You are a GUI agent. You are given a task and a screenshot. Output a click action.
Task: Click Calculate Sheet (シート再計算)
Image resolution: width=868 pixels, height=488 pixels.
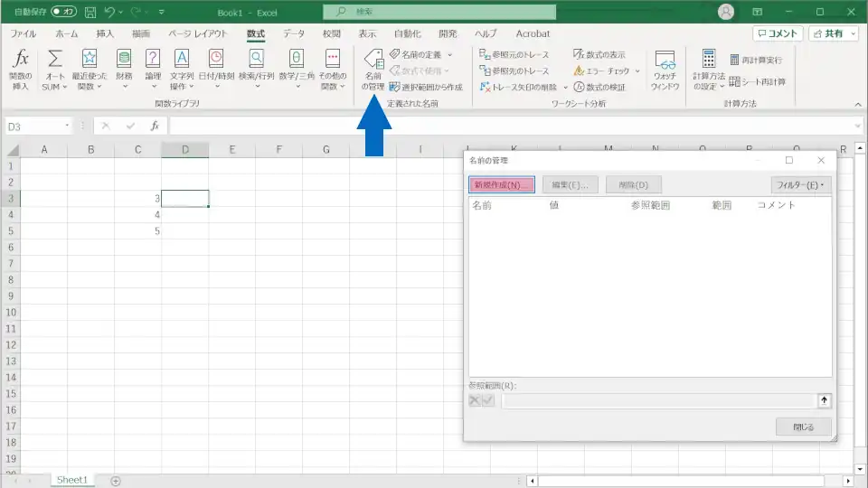coord(758,82)
